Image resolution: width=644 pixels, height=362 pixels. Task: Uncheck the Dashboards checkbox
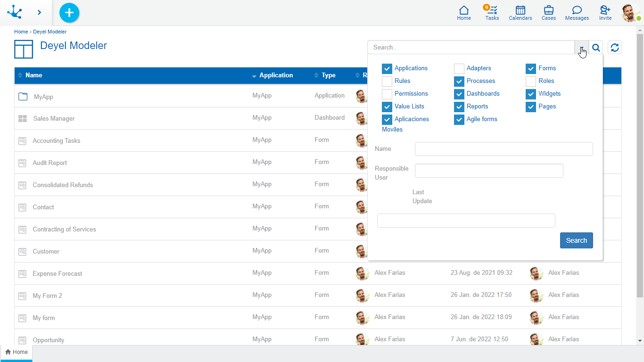[x=459, y=94]
